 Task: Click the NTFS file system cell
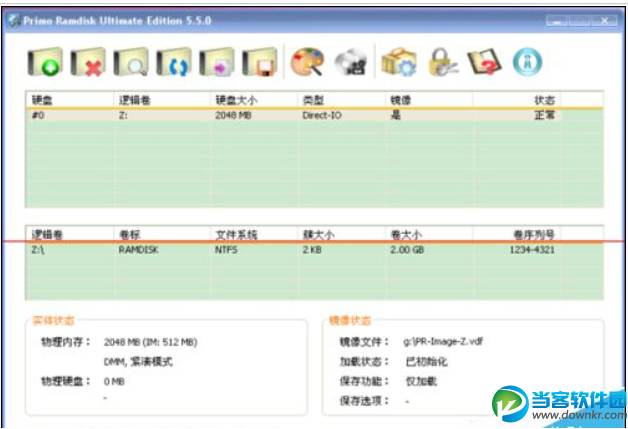coord(226,250)
